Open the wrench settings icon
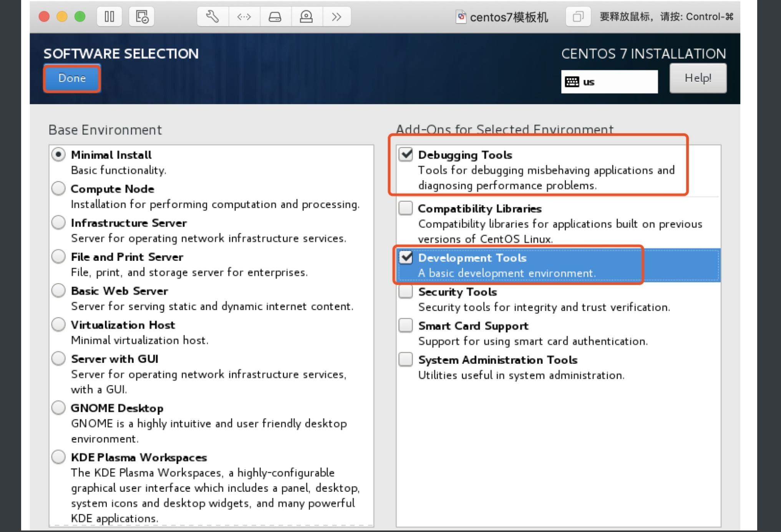The image size is (781, 532). (212, 17)
